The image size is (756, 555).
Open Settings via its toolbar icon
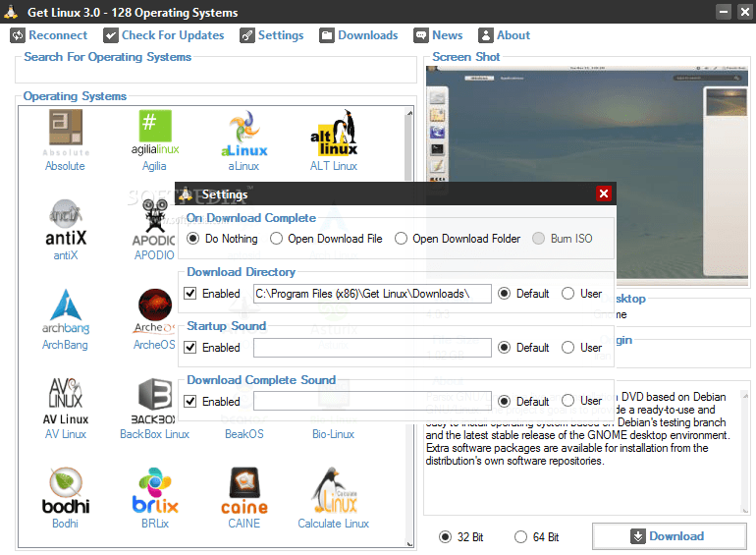click(x=246, y=35)
